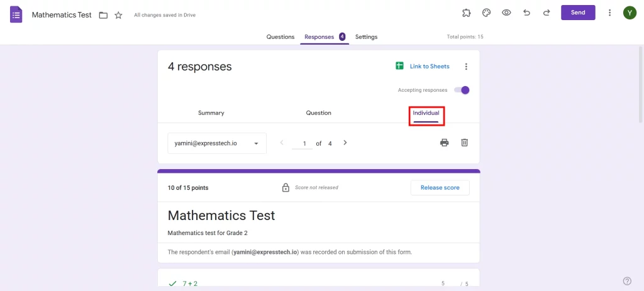Print this individual response
644x291 pixels.
[445, 143]
